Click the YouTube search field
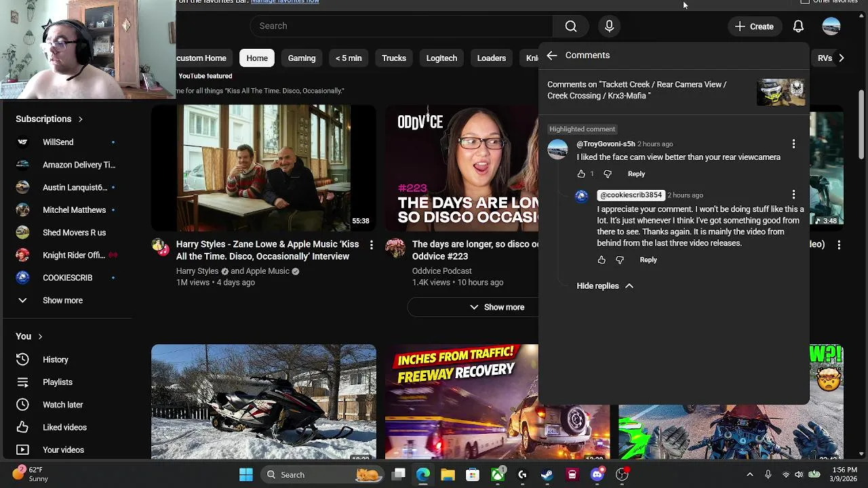The height and width of the screenshot is (488, 868). (401, 26)
